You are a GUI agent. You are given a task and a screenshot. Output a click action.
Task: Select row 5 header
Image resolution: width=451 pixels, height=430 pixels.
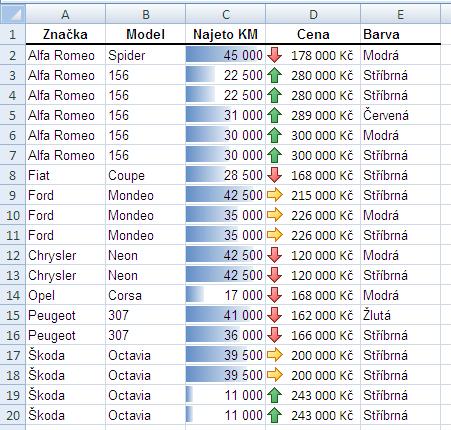pos(13,115)
